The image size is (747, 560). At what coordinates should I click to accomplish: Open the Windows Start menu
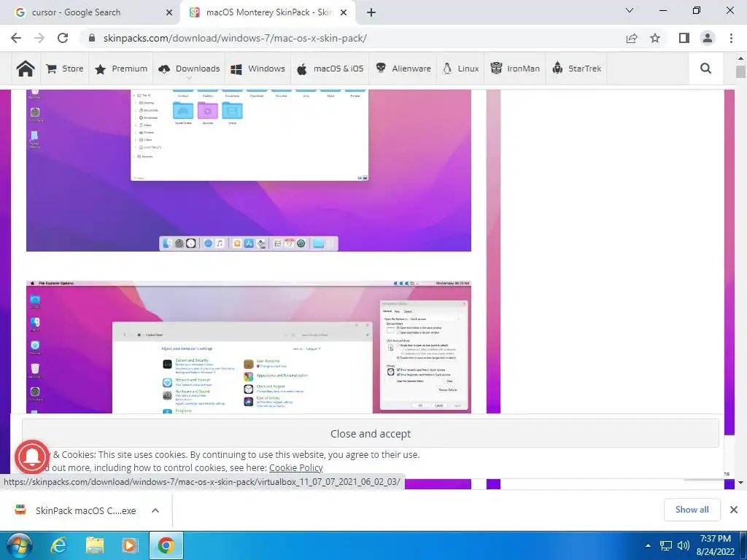coord(19,545)
